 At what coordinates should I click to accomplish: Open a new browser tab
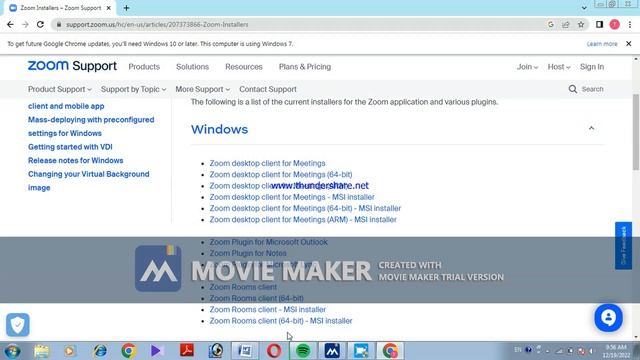126,8
